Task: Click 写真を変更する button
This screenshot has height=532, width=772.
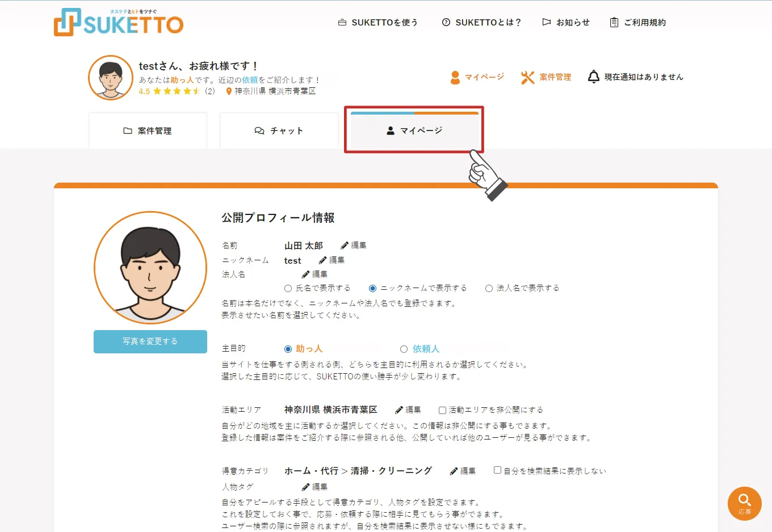Action: [150, 341]
